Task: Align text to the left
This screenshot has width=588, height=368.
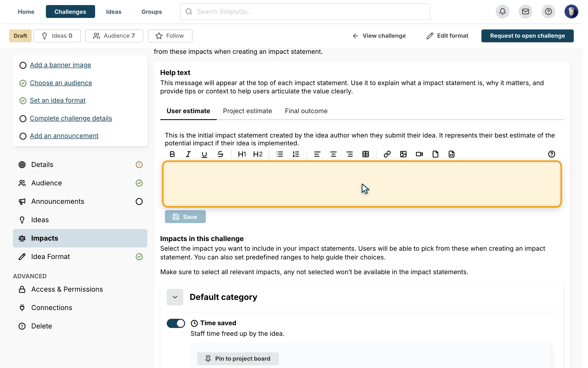Action: pyautogui.click(x=317, y=154)
